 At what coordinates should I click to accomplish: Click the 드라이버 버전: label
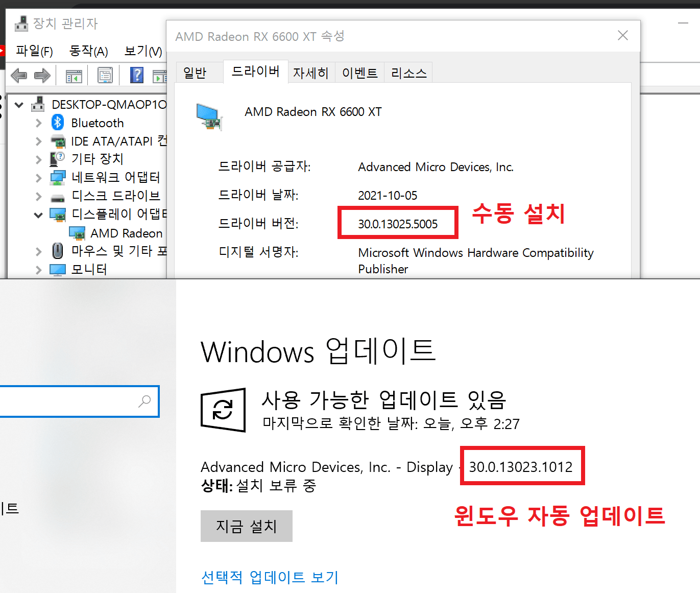click(x=258, y=223)
